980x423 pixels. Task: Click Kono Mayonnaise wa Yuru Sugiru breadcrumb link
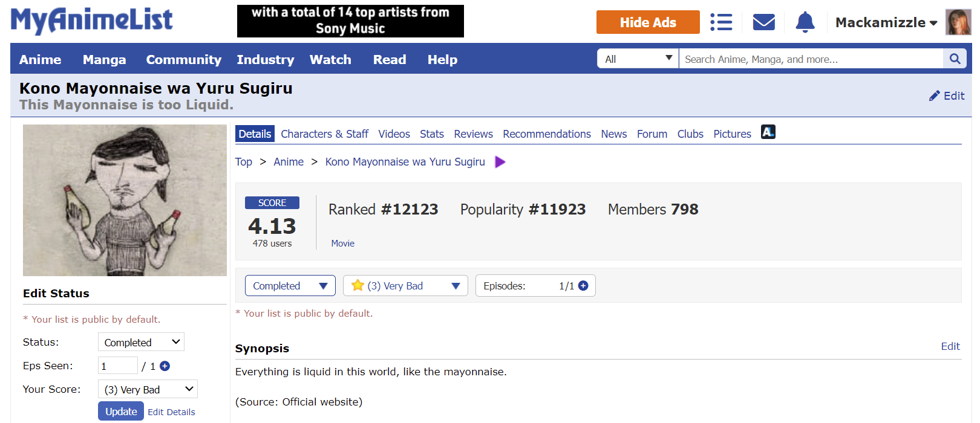[405, 161]
